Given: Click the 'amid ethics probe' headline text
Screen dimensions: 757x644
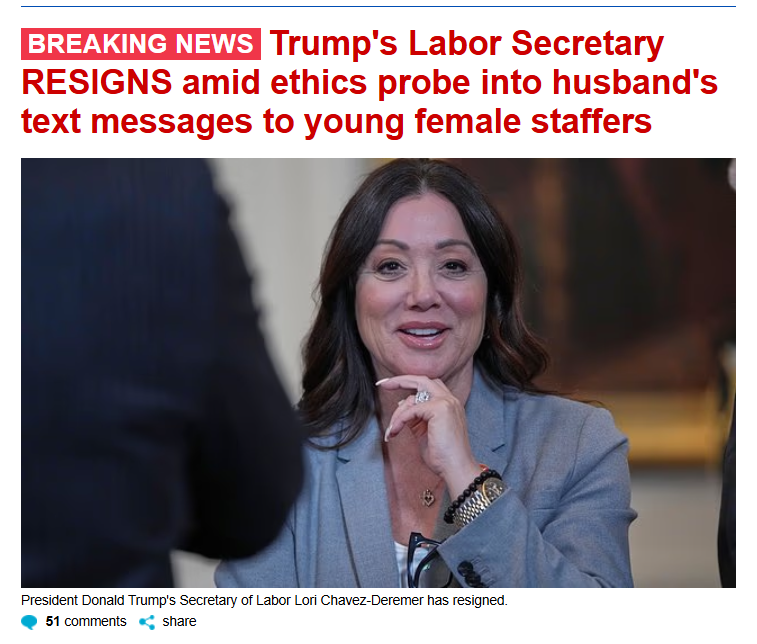Looking at the screenshot, I should pyautogui.click(x=326, y=83).
